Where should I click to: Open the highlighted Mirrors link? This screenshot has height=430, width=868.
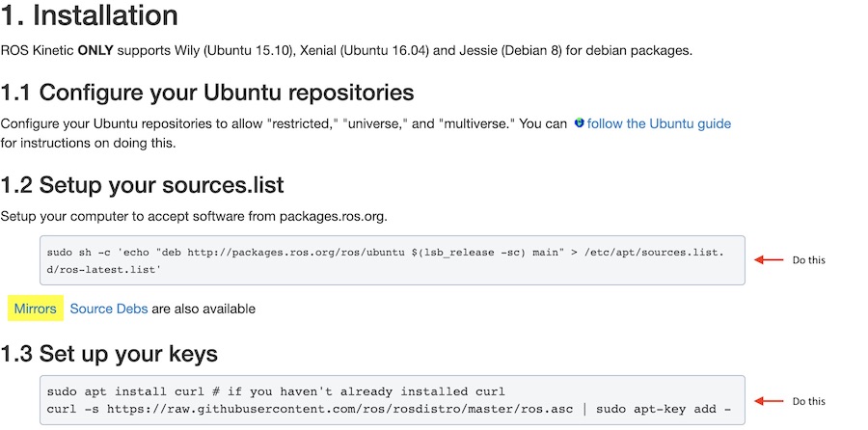tap(35, 309)
